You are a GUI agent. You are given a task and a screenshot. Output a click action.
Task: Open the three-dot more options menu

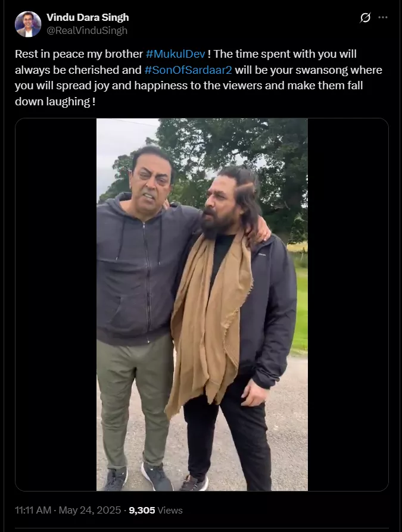383,17
